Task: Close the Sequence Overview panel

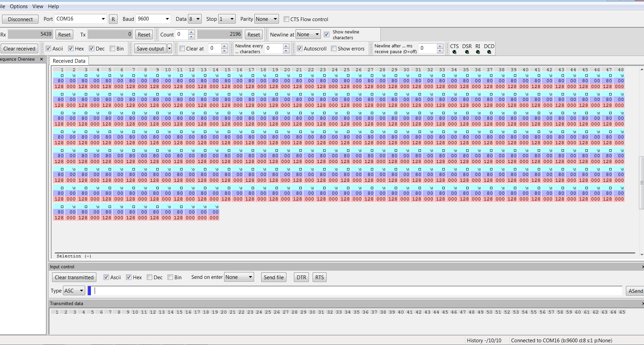Action: (x=42, y=59)
